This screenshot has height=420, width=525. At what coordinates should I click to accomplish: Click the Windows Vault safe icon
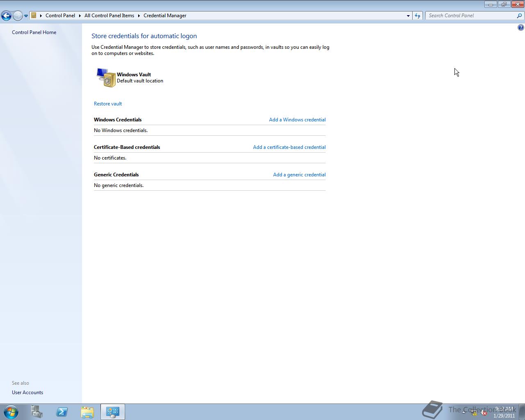click(x=106, y=78)
